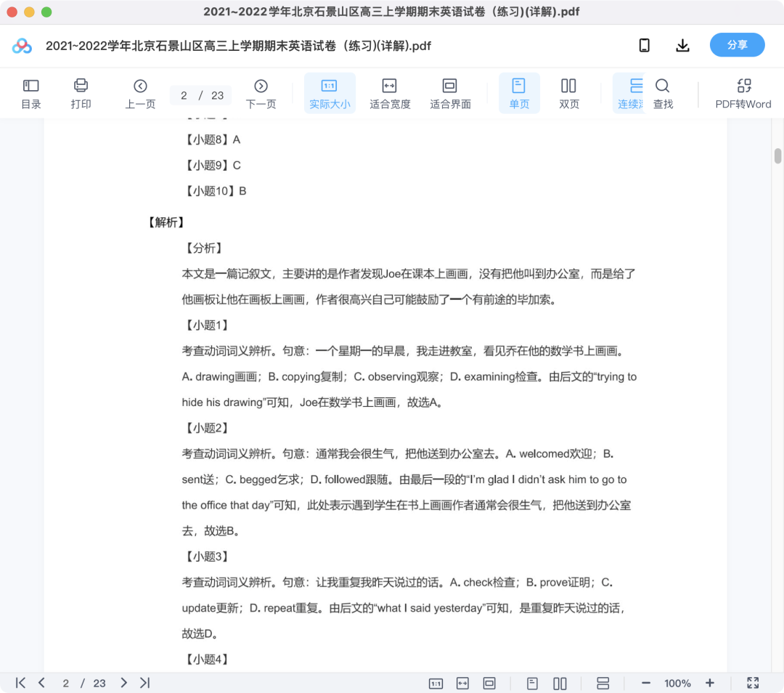This screenshot has height=693, width=784.
Task: Click the line starting "update更新"
Action: [404, 608]
